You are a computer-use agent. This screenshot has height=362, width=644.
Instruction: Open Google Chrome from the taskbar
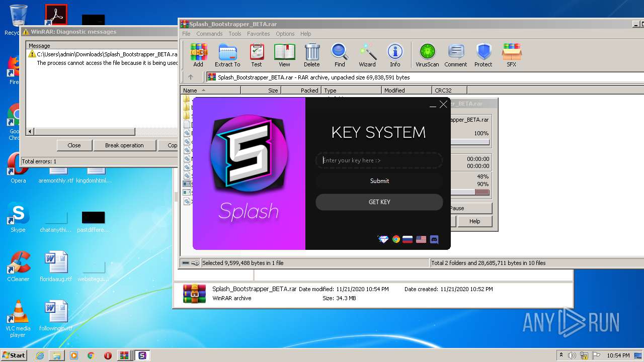pos(91,355)
